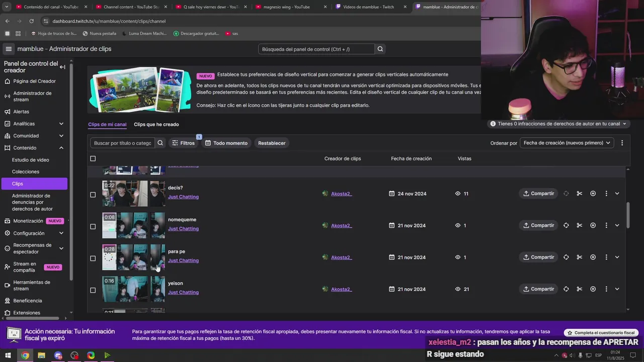
Task: Click the clips list vertical scrollbar thumb
Action: point(627,215)
